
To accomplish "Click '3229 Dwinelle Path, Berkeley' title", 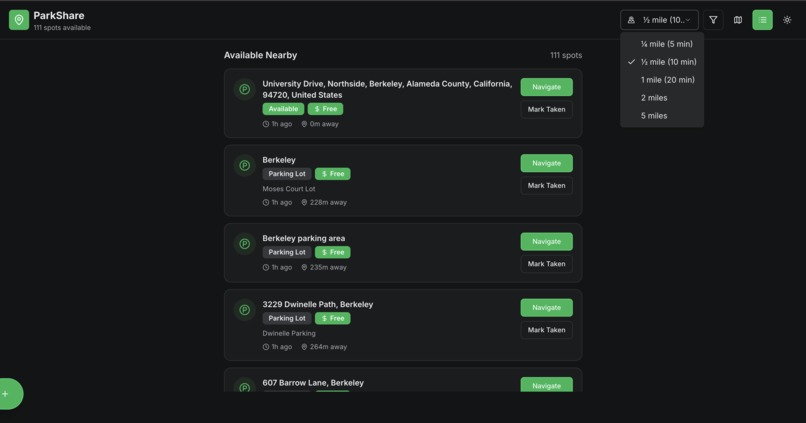I will tap(318, 305).
